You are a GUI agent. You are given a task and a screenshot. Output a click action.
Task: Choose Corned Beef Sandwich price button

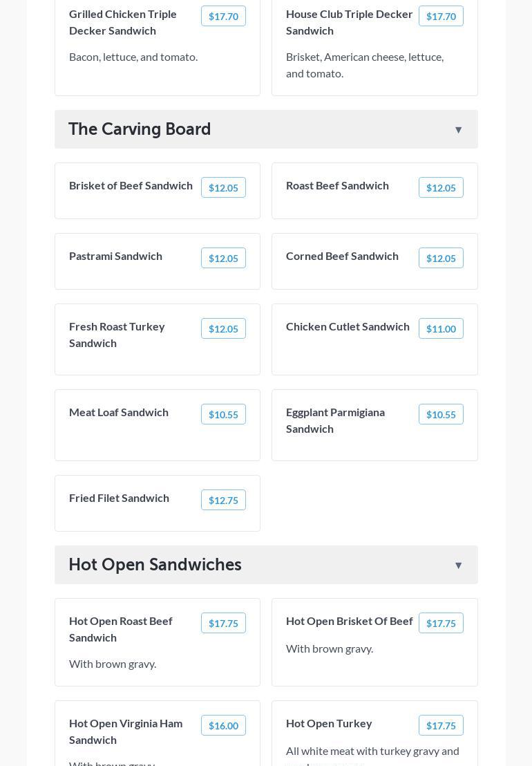[x=440, y=259]
